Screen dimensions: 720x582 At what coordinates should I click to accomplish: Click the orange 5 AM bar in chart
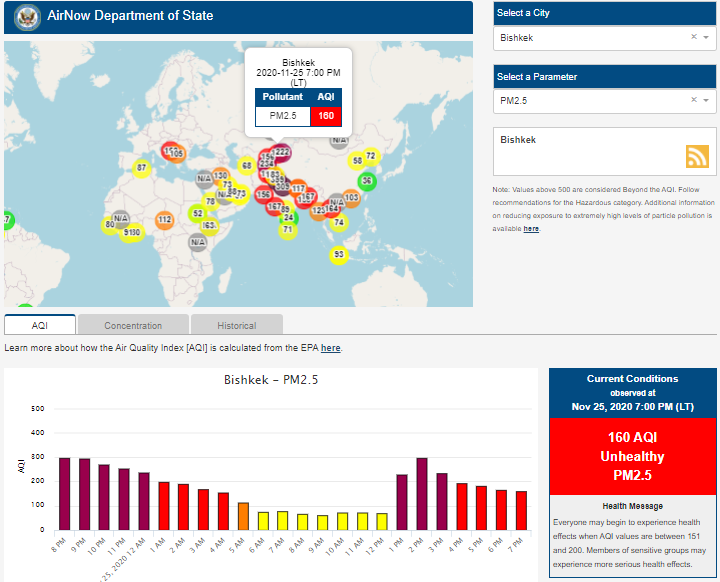pos(242,516)
